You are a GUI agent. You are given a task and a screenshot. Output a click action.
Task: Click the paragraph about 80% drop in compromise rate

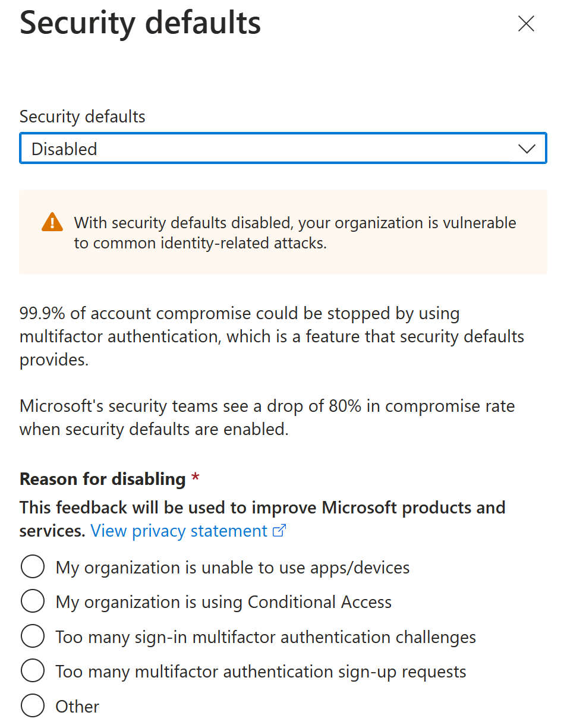(x=267, y=418)
